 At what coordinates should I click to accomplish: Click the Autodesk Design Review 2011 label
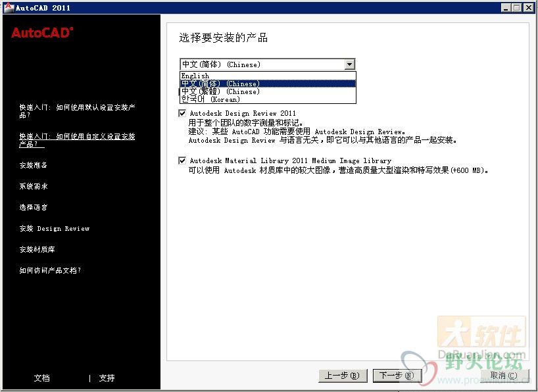coord(243,113)
